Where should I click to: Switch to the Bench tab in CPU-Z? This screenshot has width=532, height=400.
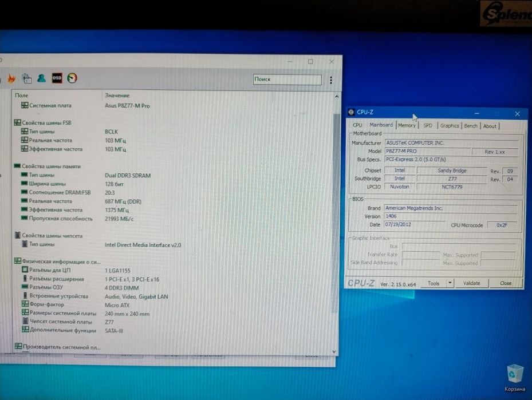pyautogui.click(x=471, y=126)
